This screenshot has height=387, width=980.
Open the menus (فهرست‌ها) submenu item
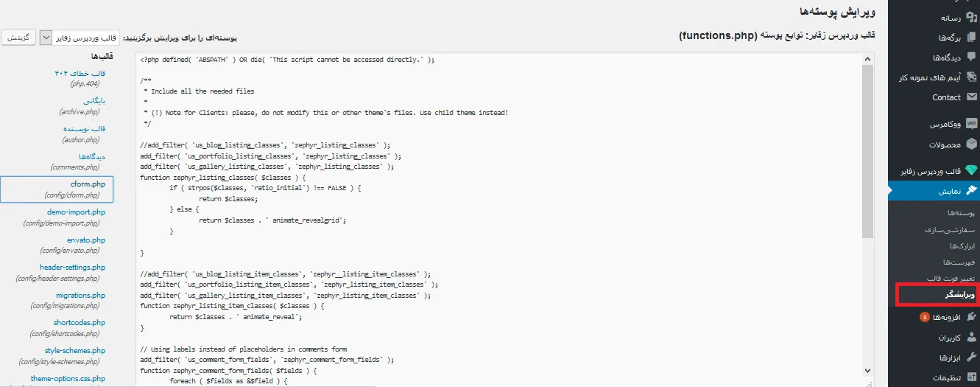click(x=959, y=262)
